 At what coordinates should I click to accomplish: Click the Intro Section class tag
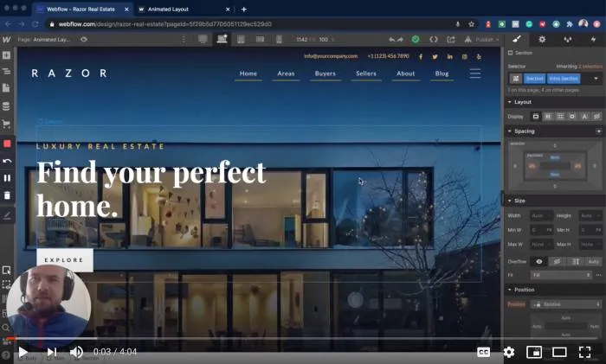pos(564,79)
